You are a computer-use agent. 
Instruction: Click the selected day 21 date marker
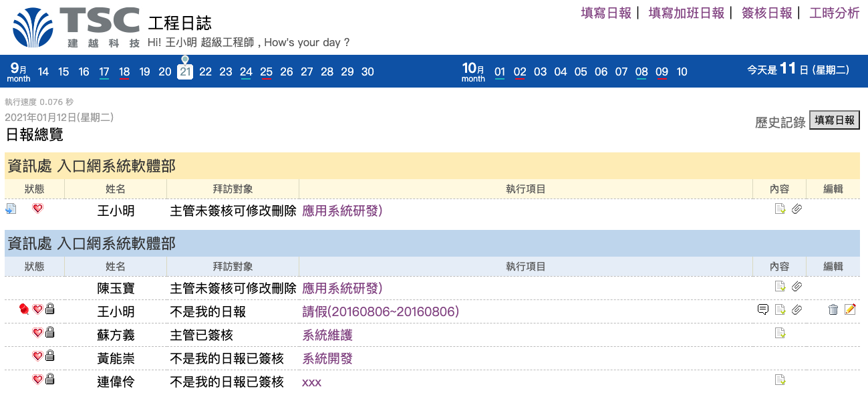click(x=185, y=72)
